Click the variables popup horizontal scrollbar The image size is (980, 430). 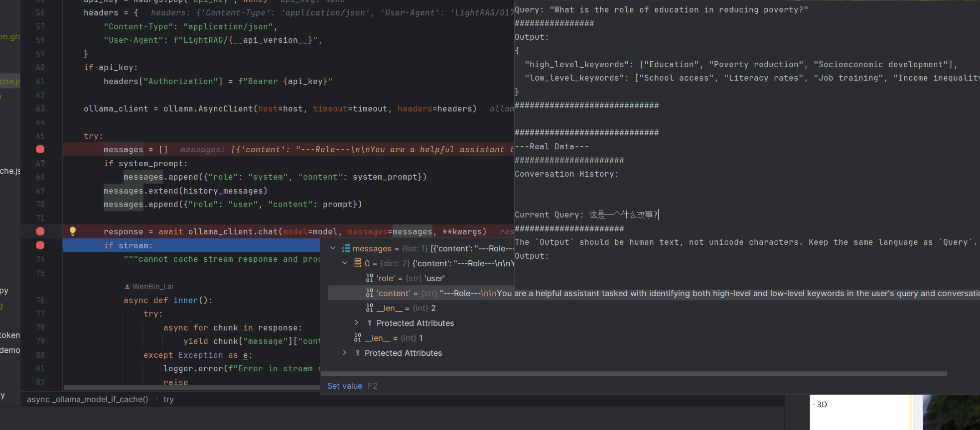[x=634, y=373]
